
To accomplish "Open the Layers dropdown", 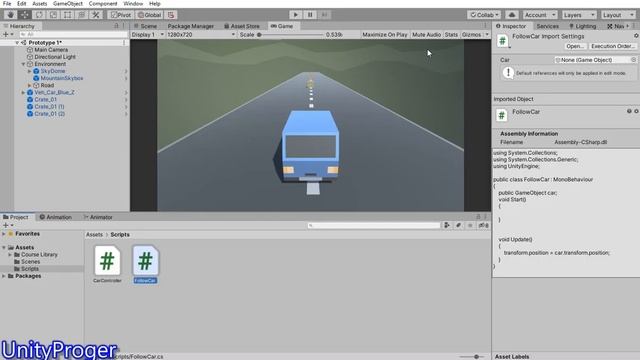I will point(578,15).
